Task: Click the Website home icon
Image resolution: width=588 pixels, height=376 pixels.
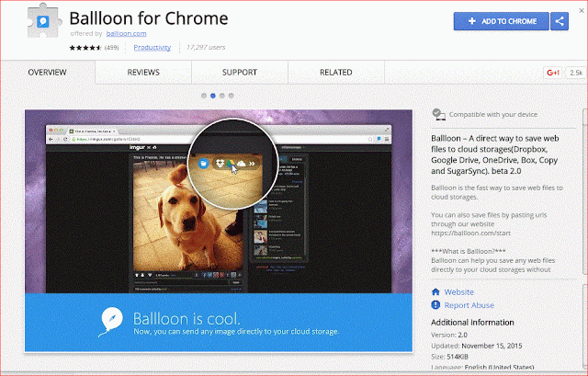Action: [435, 292]
